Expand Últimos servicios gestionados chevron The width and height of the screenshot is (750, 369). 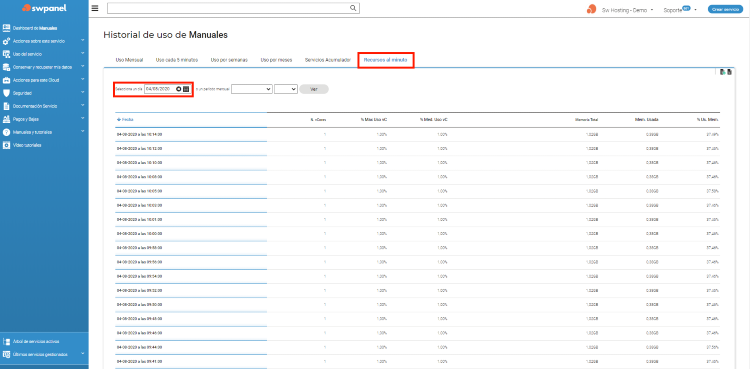(82, 354)
